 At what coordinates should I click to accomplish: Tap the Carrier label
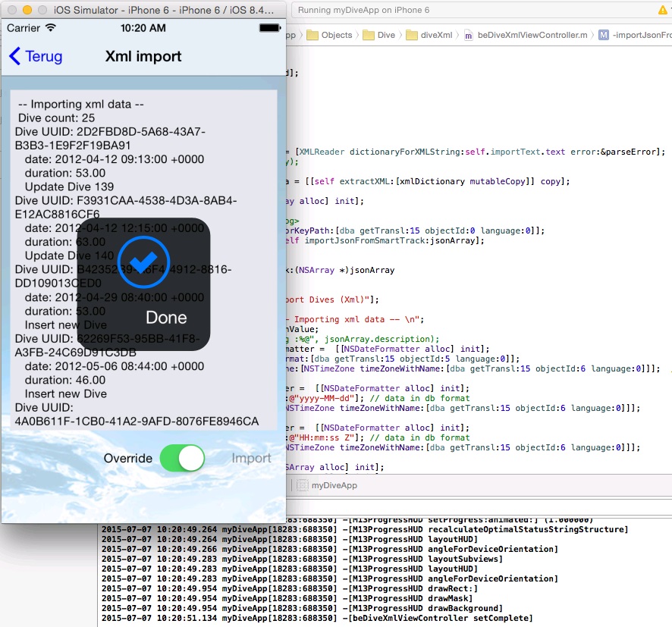tap(24, 28)
